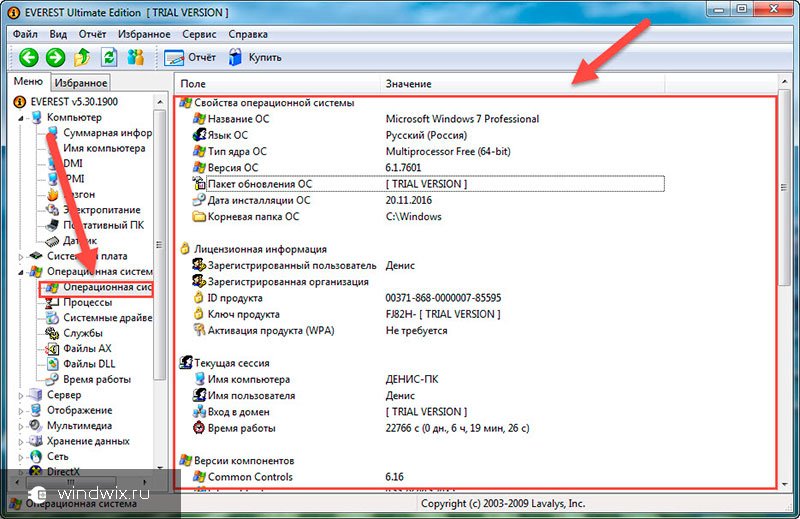The width and height of the screenshot is (800, 519).
Task: Click the Версия ОС row icon
Action: (x=199, y=167)
